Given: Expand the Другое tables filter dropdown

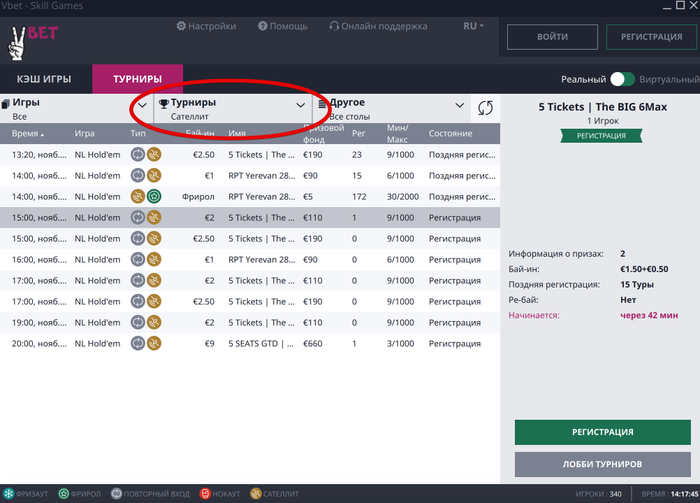Looking at the screenshot, I should tap(391, 108).
